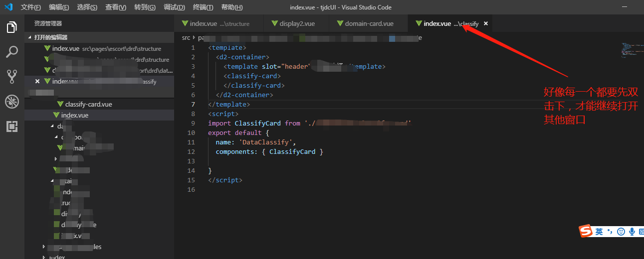Click the Sogou input method S logo

click(586, 232)
